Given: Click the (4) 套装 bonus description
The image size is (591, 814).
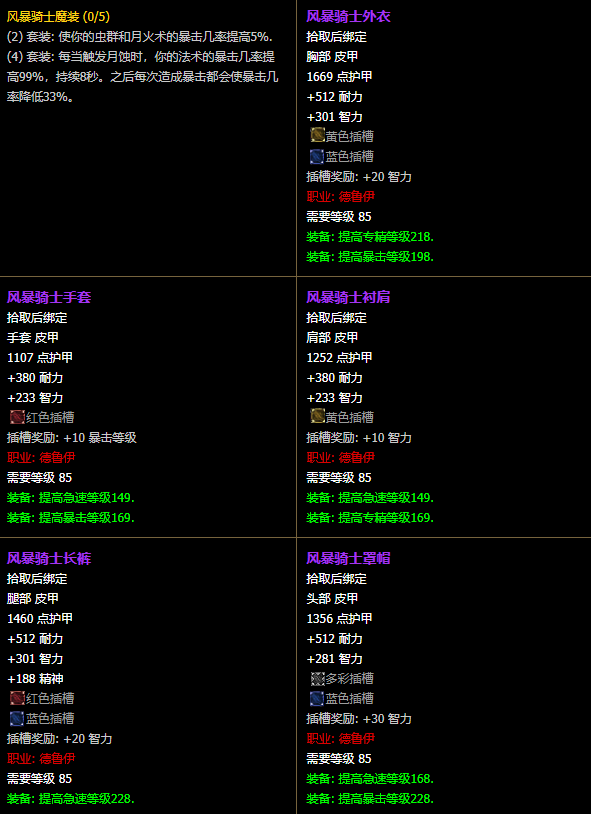Looking at the screenshot, I should tap(143, 77).
